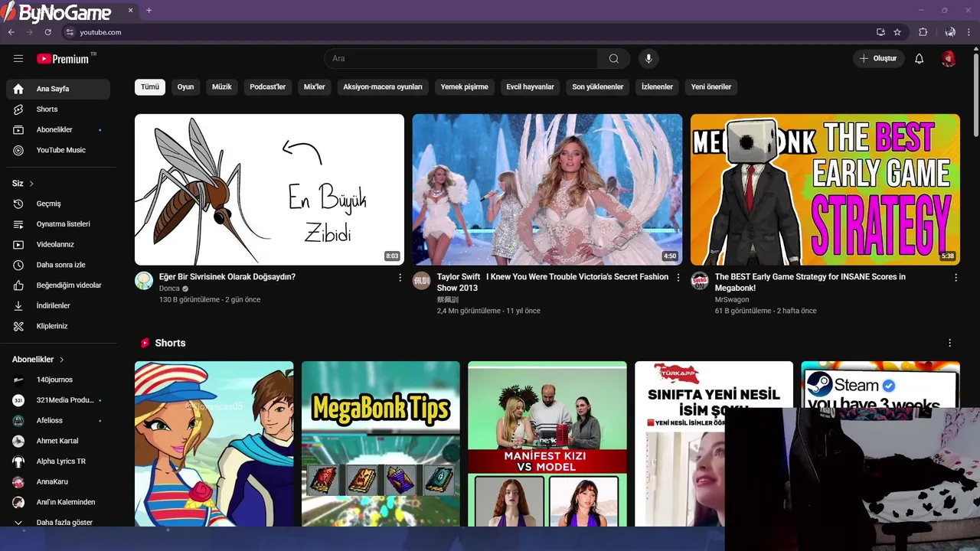Open Geçmiş history page
The image size is (980, 551).
[x=58, y=204]
